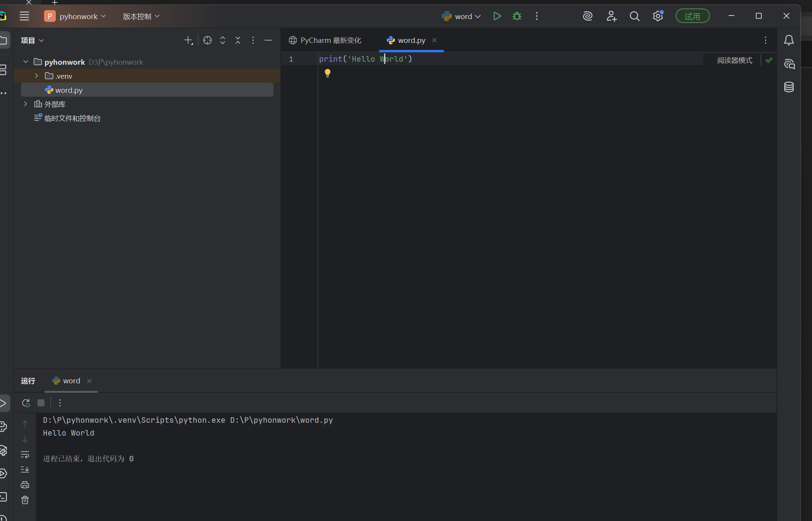This screenshot has height=521, width=812.
Task: Expand the 外部库 node
Action: click(26, 104)
